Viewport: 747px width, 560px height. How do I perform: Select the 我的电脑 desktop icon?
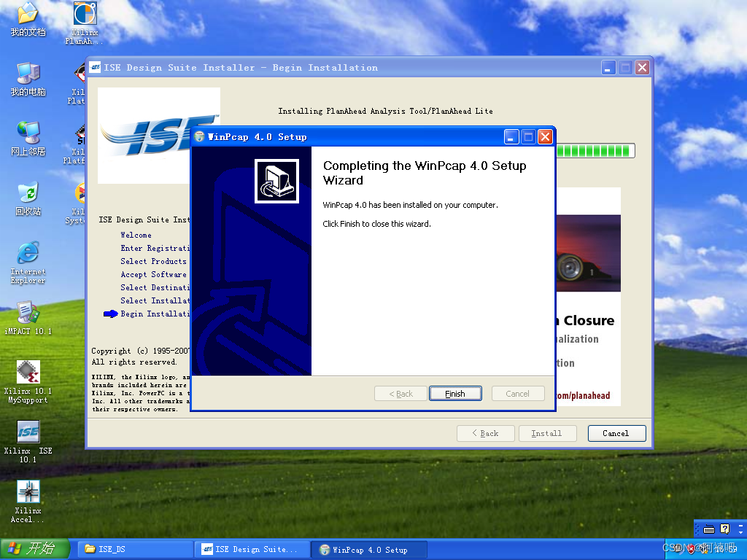28,79
